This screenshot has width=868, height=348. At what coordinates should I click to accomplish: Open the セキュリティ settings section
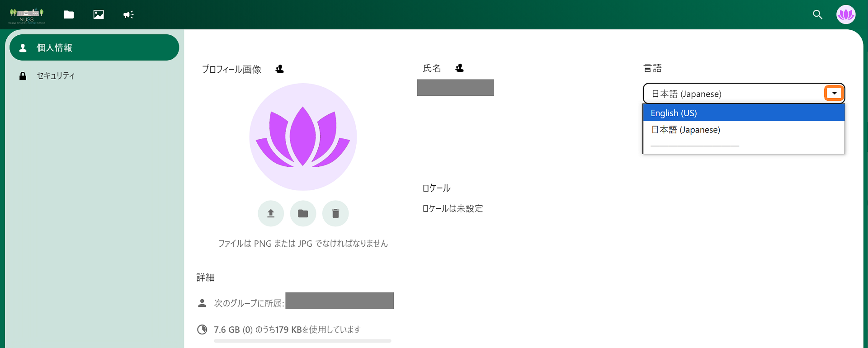pos(94,75)
